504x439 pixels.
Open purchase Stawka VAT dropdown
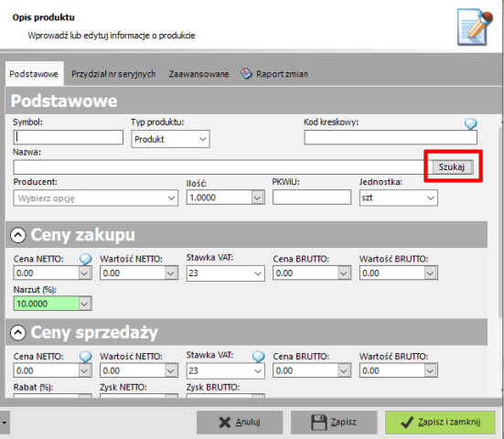pyautogui.click(x=226, y=273)
